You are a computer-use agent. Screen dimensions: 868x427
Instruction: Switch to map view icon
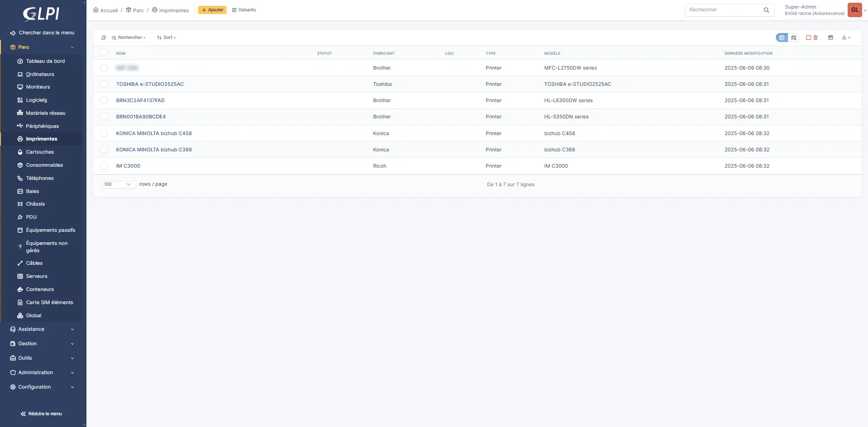(x=793, y=38)
